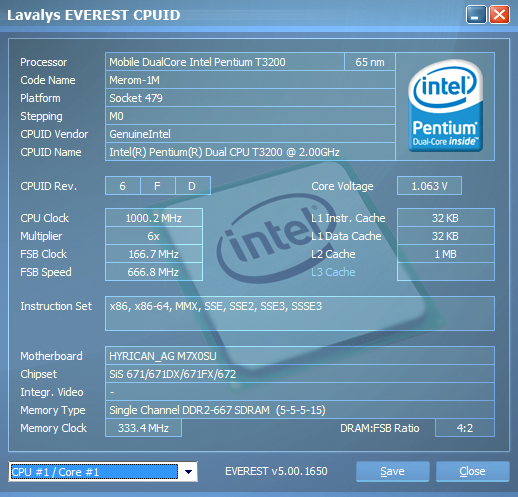Select the processor name Mobile DualCore Intel Pentium T3200
This screenshot has height=497, width=518.
(x=225, y=62)
